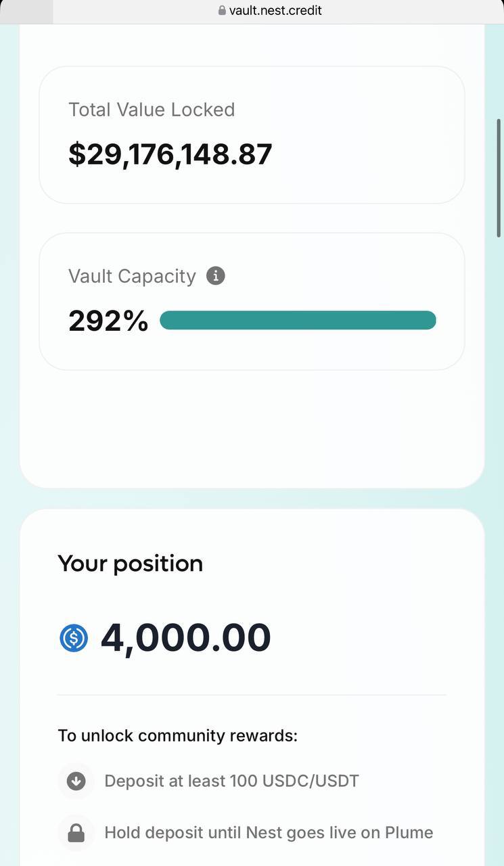Click the 292% capacity percentage
The height and width of the screenshot is (866, 504).
click(x=108, y=321)
